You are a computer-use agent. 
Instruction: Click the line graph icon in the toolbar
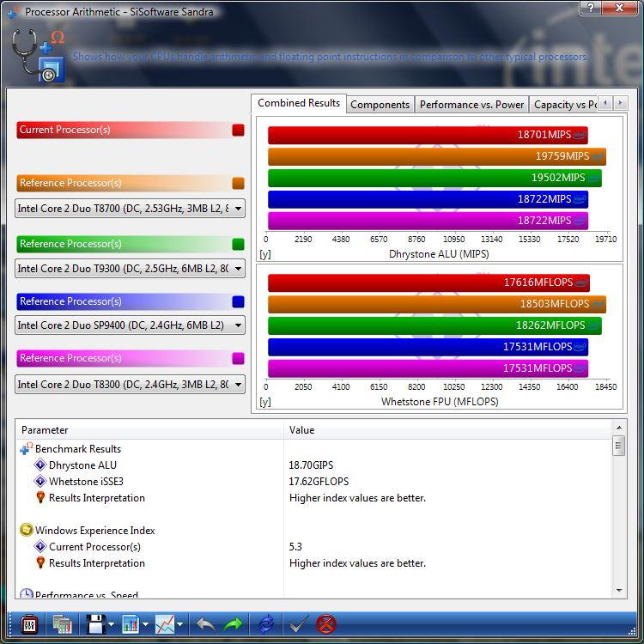[165, 625]
